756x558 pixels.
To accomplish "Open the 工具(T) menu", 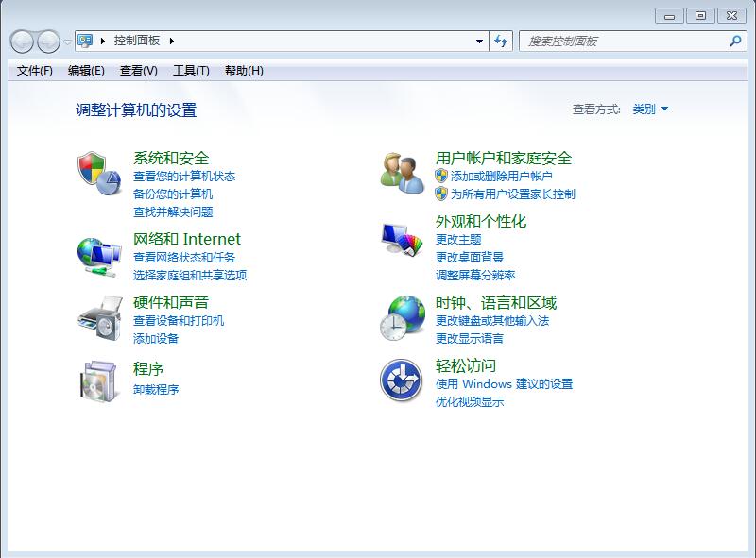I will coord(191,71).
